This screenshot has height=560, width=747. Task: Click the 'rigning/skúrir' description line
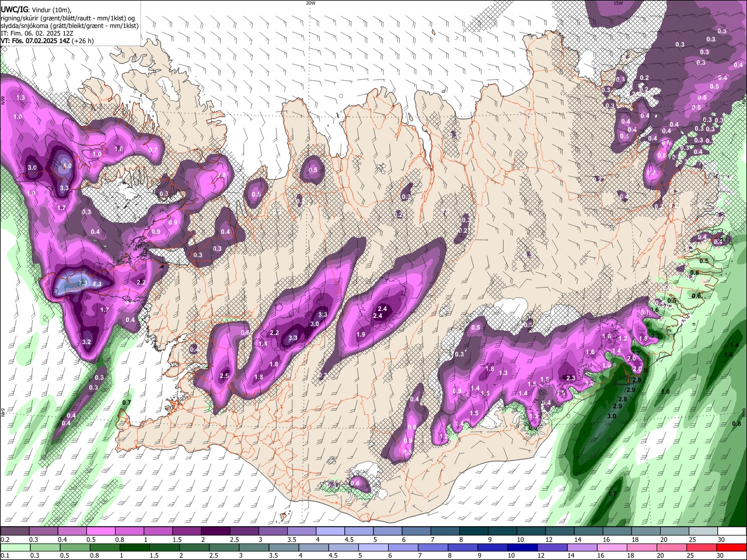click(67, 17)
